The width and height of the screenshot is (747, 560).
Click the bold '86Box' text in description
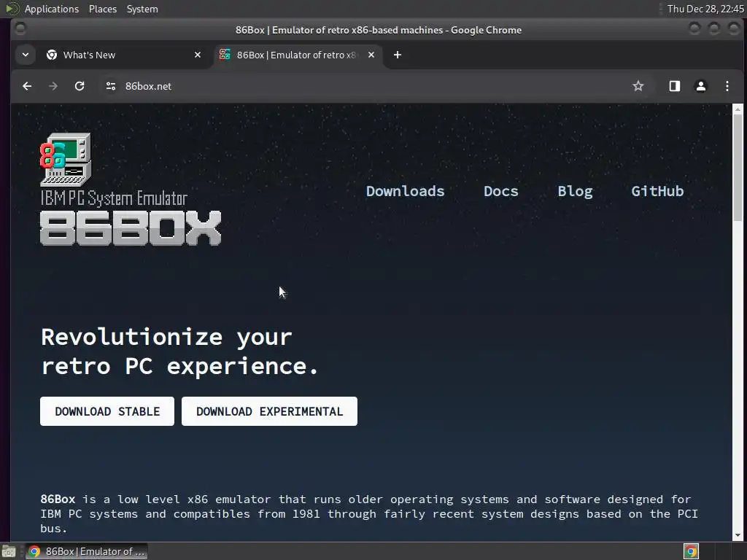pos(58,499)
